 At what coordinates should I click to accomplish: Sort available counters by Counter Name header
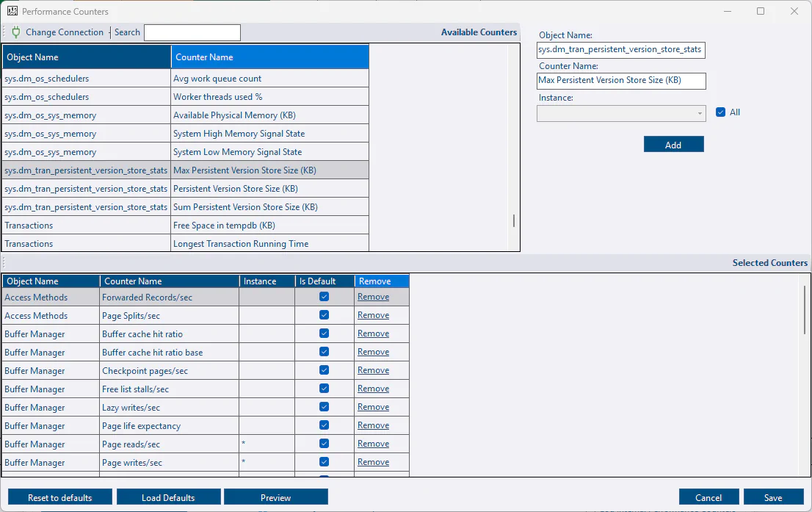[269, 57]
